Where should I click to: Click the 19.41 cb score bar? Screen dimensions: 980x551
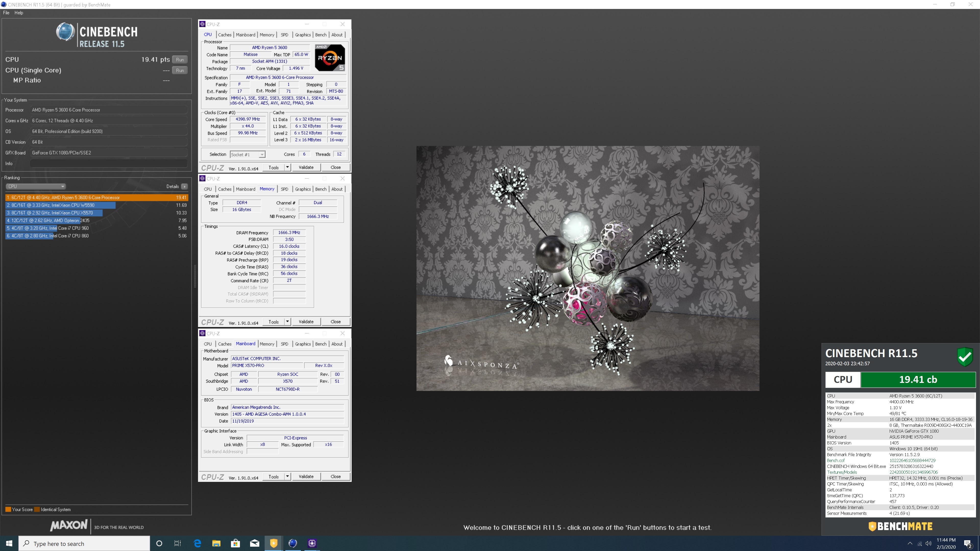pos(918,380)
